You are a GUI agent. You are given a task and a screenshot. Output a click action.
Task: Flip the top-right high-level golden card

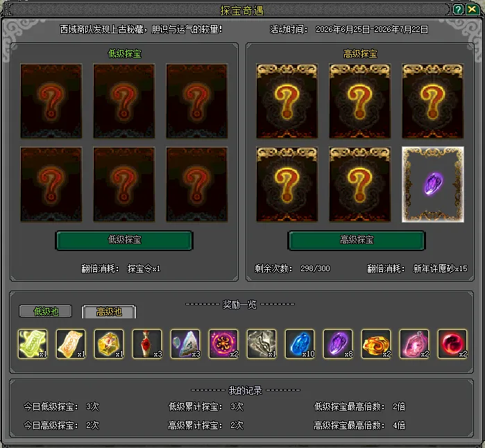433,101
